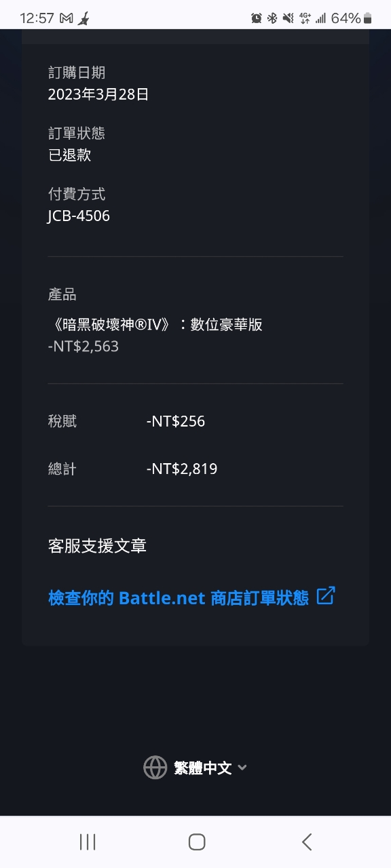Tap the order status 已退款 text
Image resolution: width=391 pixels, height=868 pixels.
pyautogui.click(x=69, y=155)
